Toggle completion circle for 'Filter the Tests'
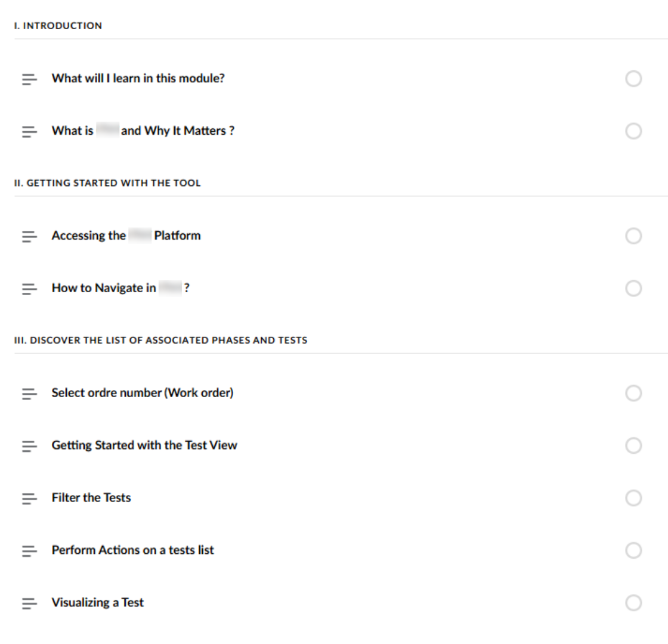The image size is (668, 644). tap(633, 498)
